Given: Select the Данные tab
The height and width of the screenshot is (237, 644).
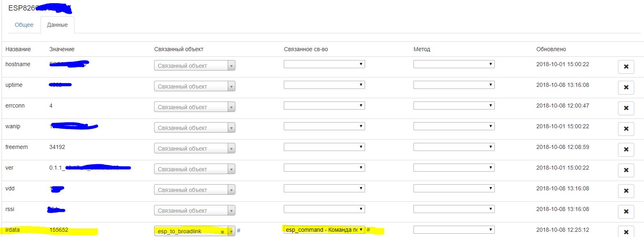Looking at the screenshot, I should 57,25.
